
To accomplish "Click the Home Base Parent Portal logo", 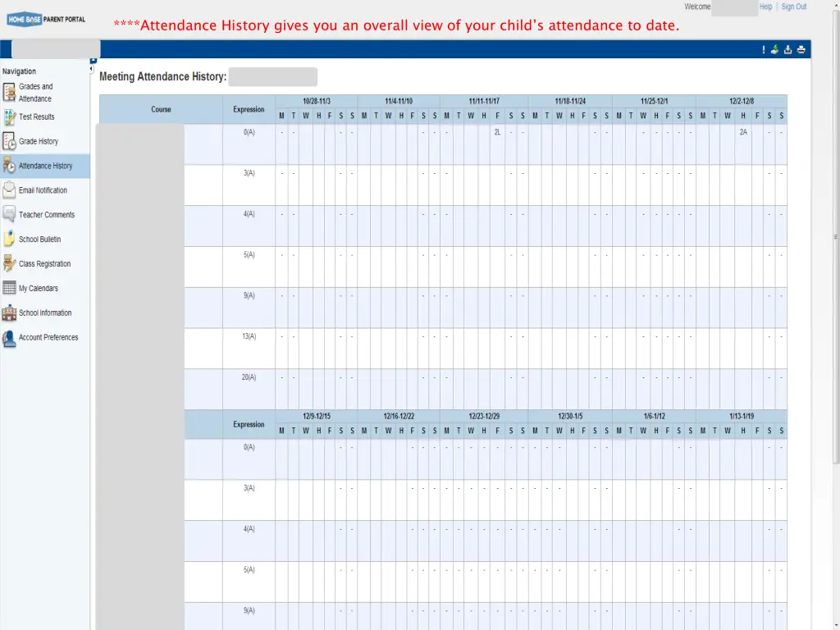I will (46, 20).
